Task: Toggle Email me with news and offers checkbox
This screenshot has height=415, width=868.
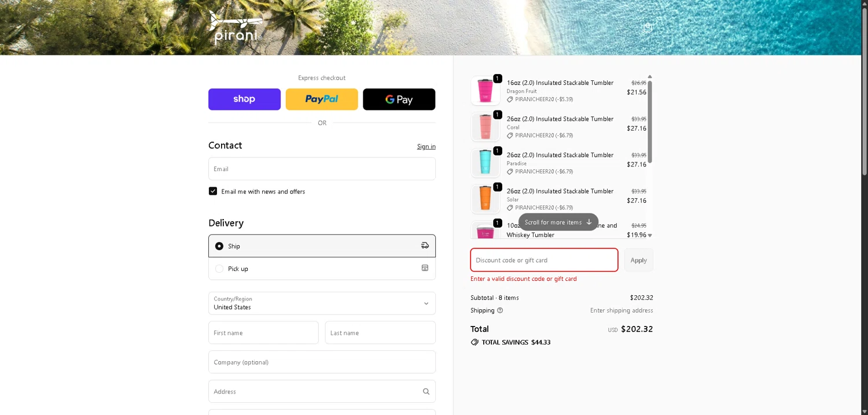Action: 213,191
